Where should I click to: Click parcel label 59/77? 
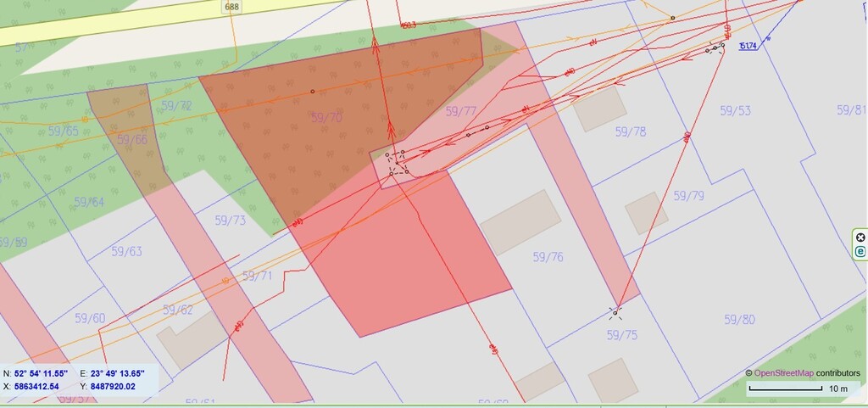pyautogui.click(x=461, y=111)
